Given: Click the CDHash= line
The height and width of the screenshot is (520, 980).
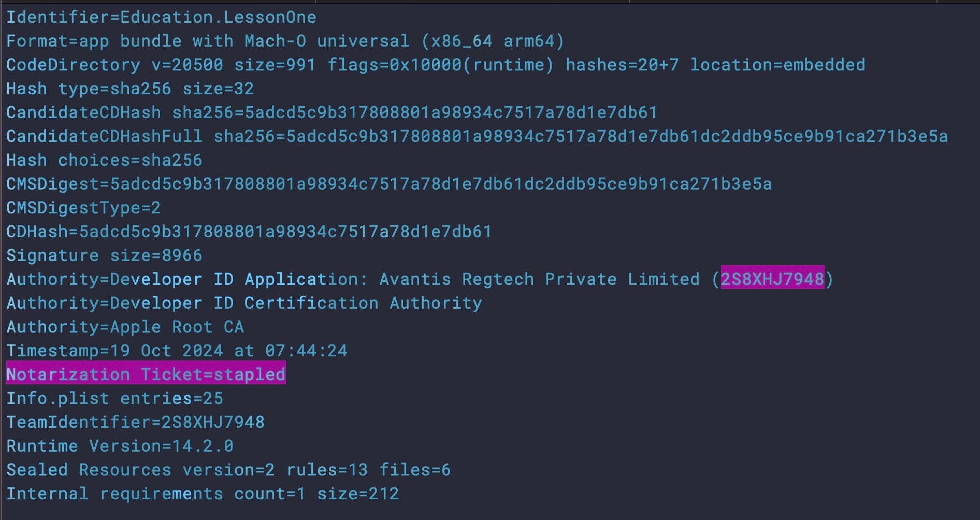Looking at the screenshot, I should coord(249,232).
